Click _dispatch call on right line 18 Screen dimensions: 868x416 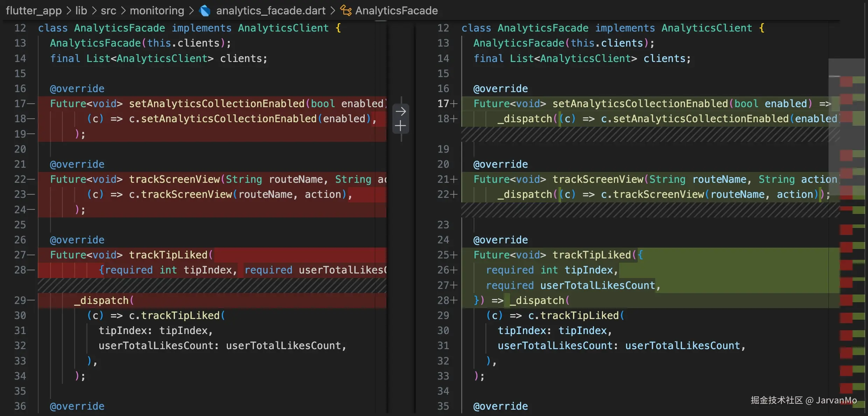[x=524, y=119]
